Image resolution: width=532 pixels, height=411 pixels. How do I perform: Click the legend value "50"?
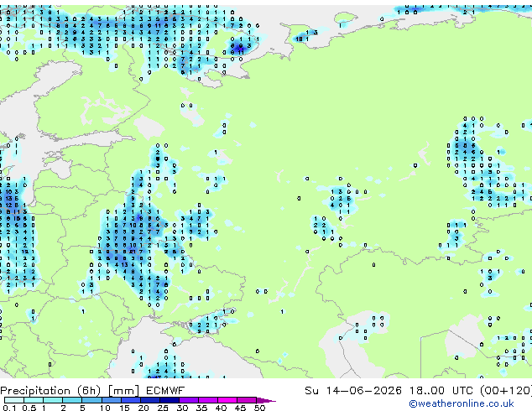259,408
